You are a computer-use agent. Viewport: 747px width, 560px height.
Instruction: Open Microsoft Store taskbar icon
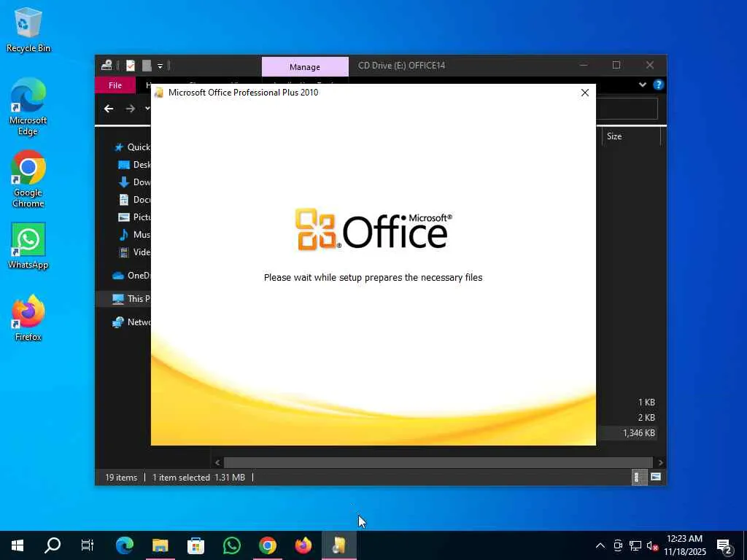tap(196, 545)
